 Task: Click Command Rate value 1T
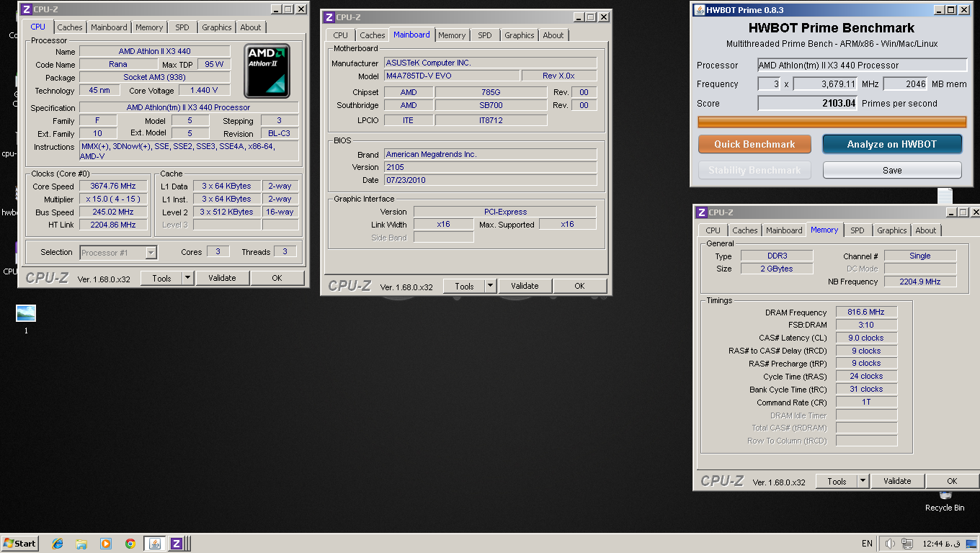(866, 402)
